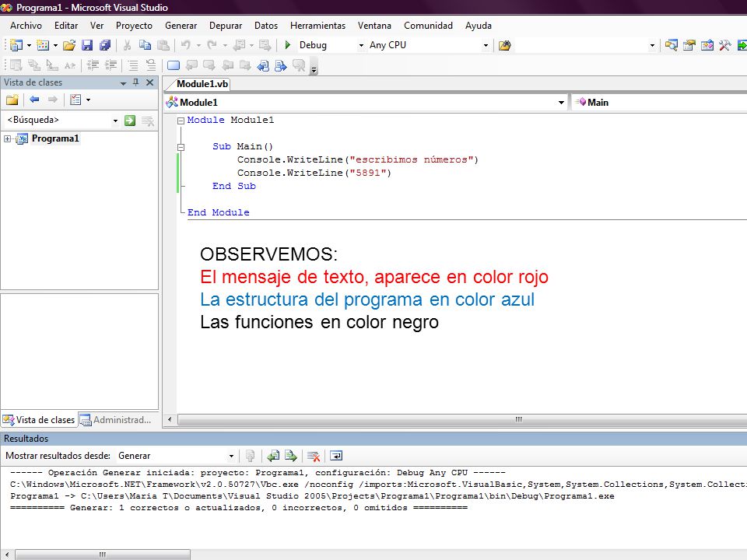Open the Debug configuration dropdown
Image resolution: width=747 pixels, height=560 pixels.
point(361,45)
